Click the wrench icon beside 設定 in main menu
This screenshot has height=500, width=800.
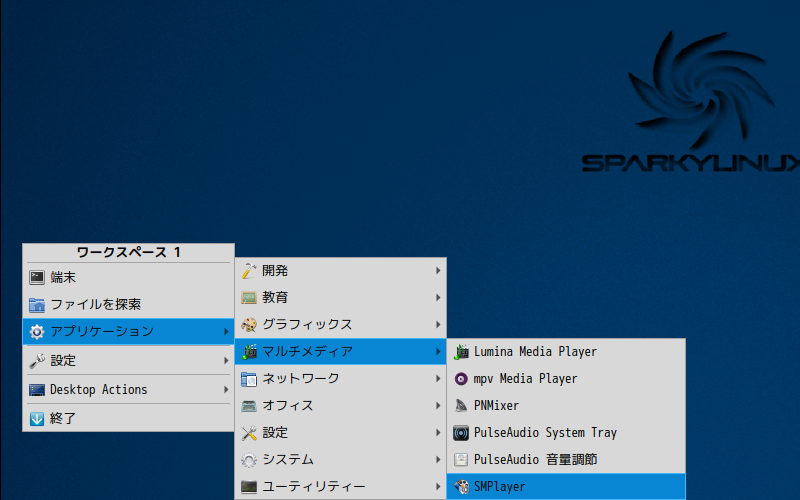coord(37,361)
